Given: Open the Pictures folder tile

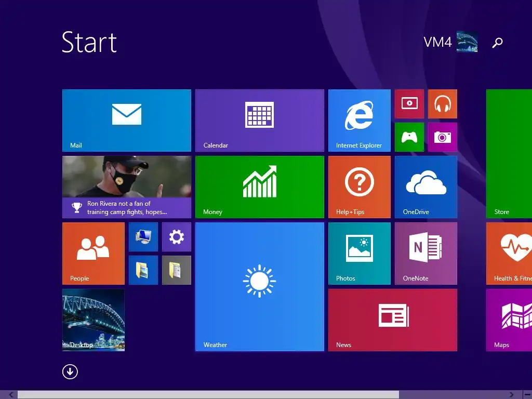Looking at the screenshot, I should 143,270.
